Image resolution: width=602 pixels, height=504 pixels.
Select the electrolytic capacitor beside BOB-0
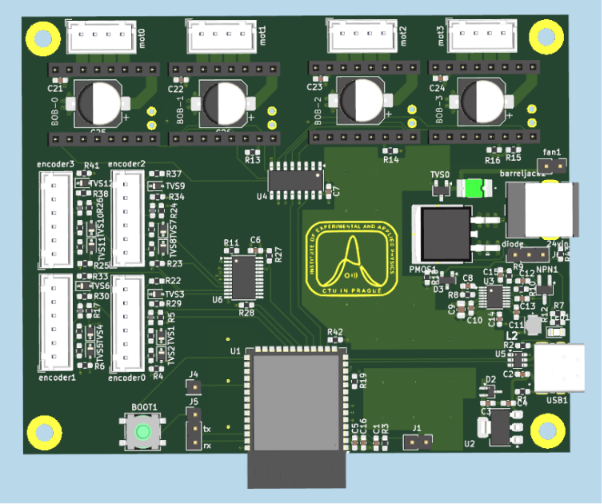point(98,104)
